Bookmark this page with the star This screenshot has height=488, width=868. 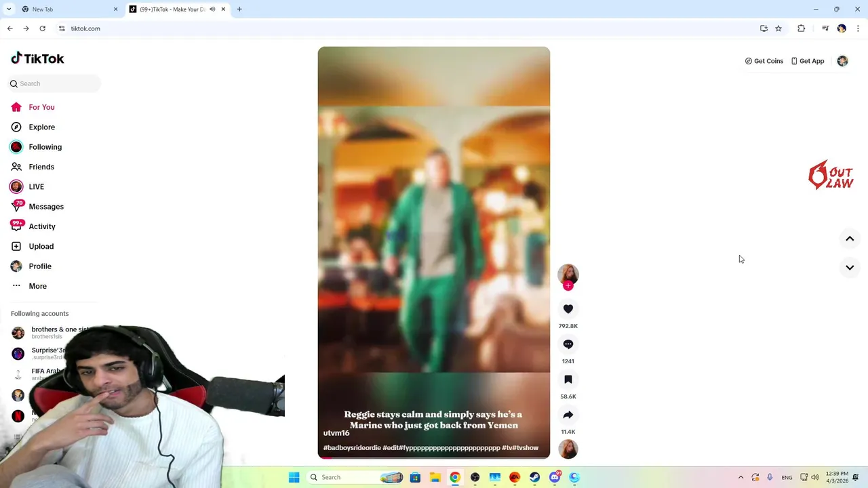click(778, 28)
